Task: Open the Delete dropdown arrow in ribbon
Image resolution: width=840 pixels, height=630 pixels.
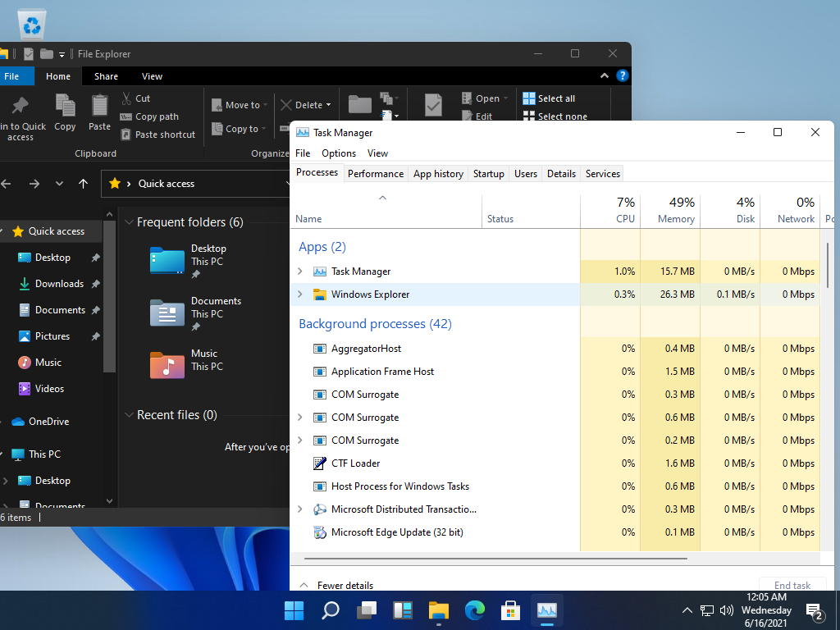Action: click(328, 105)
